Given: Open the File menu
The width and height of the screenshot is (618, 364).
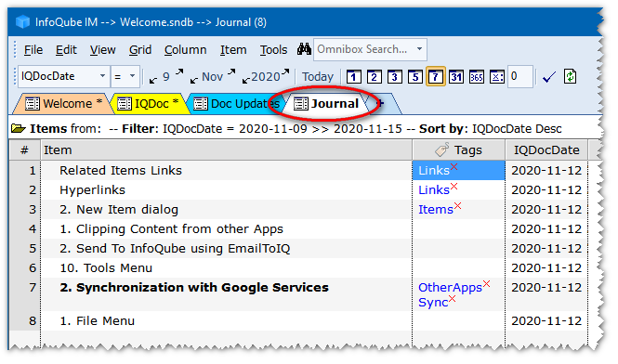Looking at the screenshot, I should tap(33, 49).
